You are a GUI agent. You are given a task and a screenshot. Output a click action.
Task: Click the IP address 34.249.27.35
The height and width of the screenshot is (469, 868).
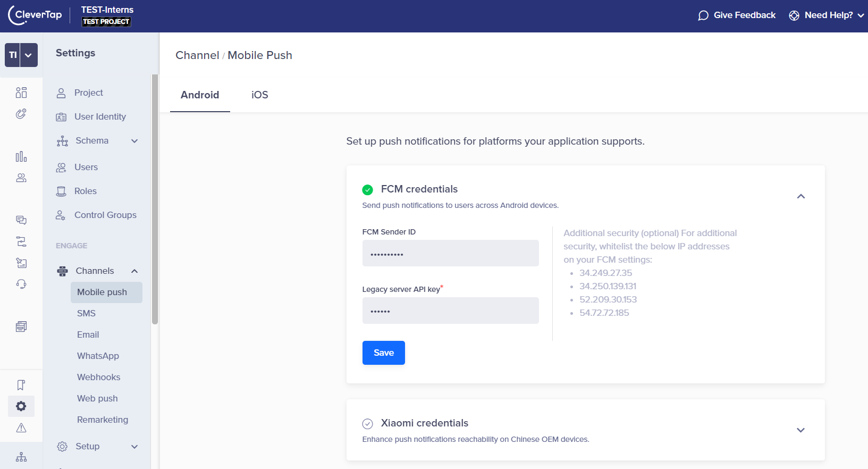(605, 273)
